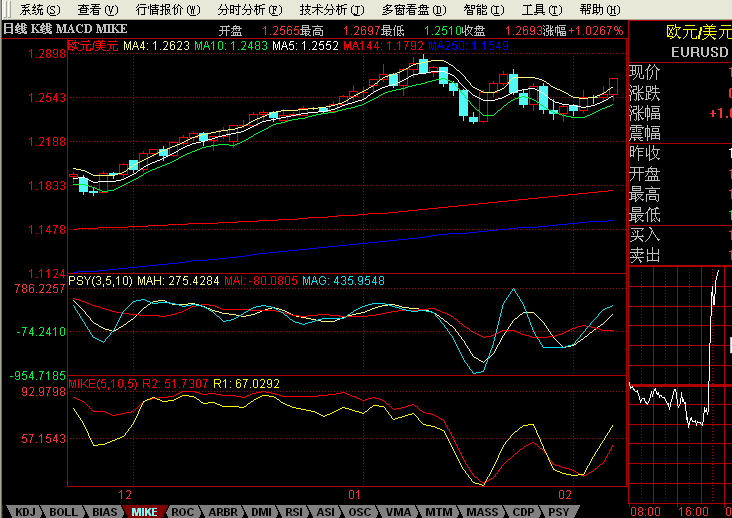Click the 买入 row label
732x518 pixels.
click(645, 235)
